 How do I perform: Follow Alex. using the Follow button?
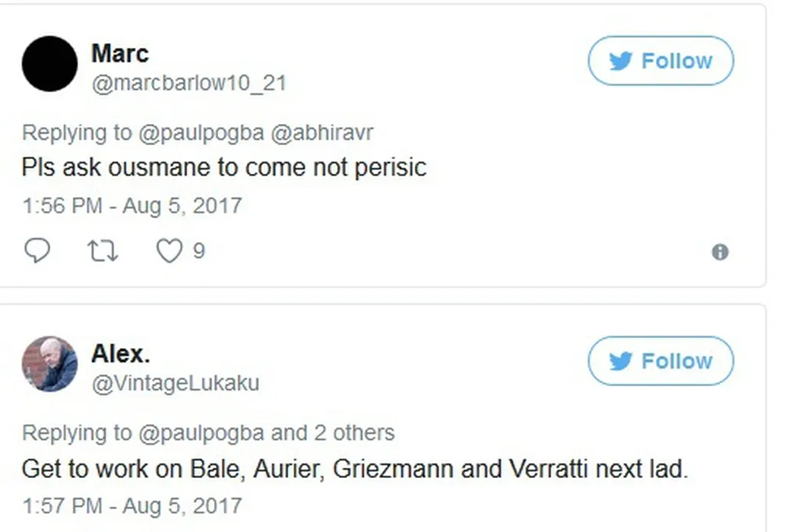pos(660,361)
